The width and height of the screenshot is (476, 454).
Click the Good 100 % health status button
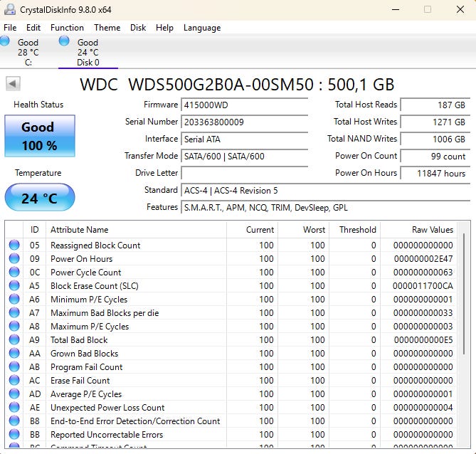39,136
